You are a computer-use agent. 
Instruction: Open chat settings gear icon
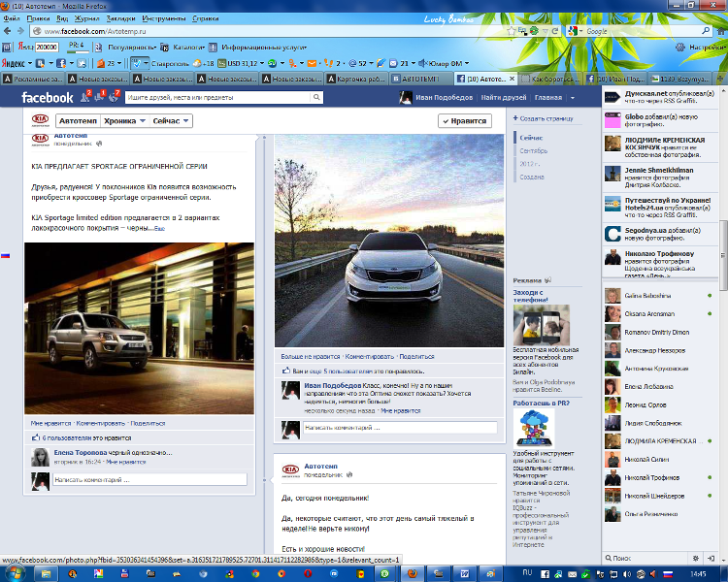tap(696, 558)
